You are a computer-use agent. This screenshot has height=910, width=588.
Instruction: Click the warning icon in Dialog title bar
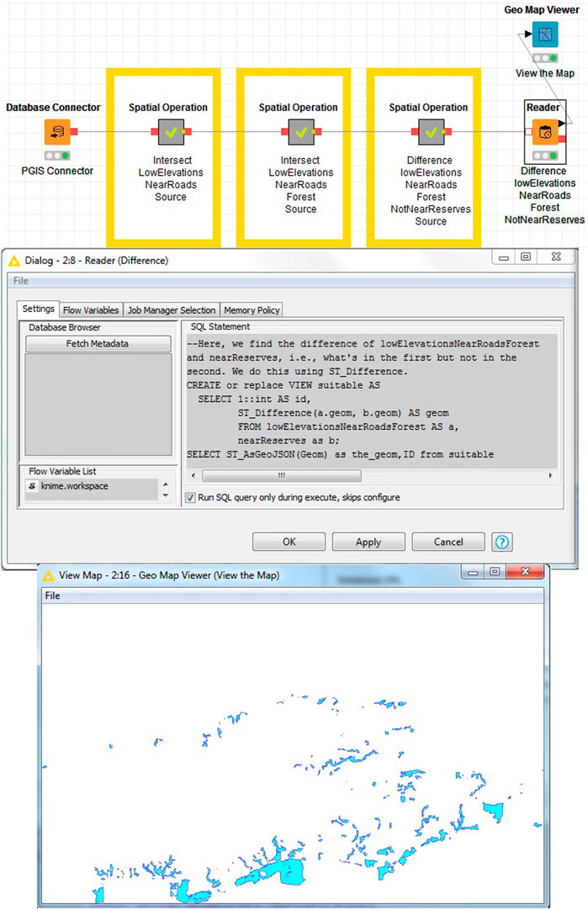(x=14, y=262)
